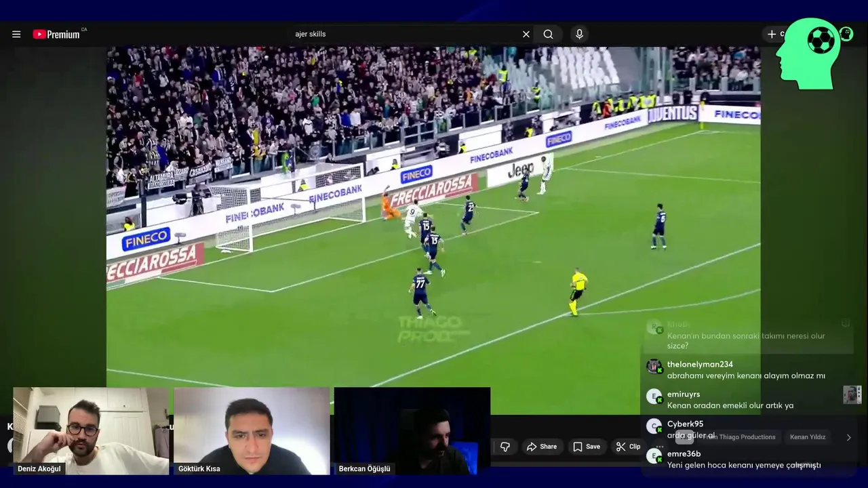Click username 'thelonelyman234' in chat
The width and height of the screenshot is (868, 488).
tap(700, 365)
